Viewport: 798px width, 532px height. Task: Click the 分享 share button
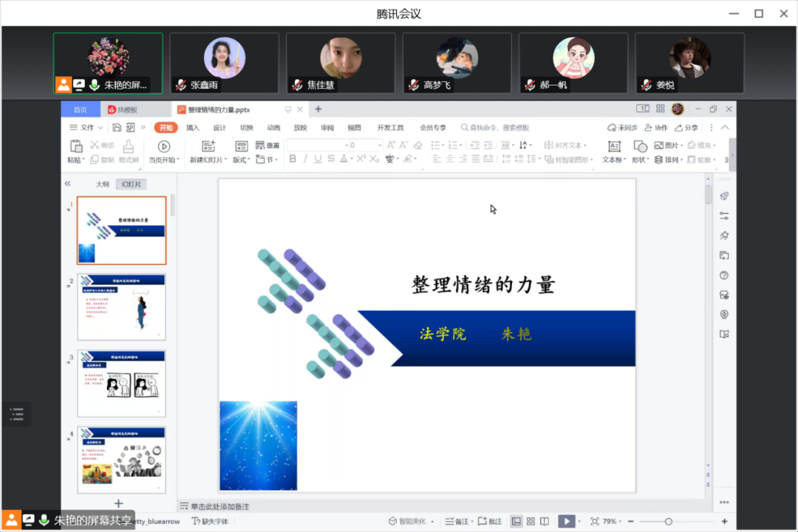coord(686,128)
